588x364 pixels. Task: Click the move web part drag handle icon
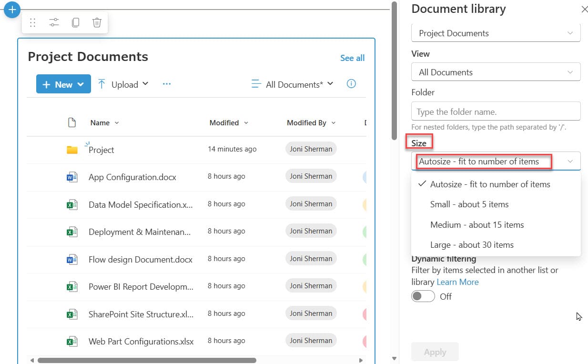pos(32,22)
